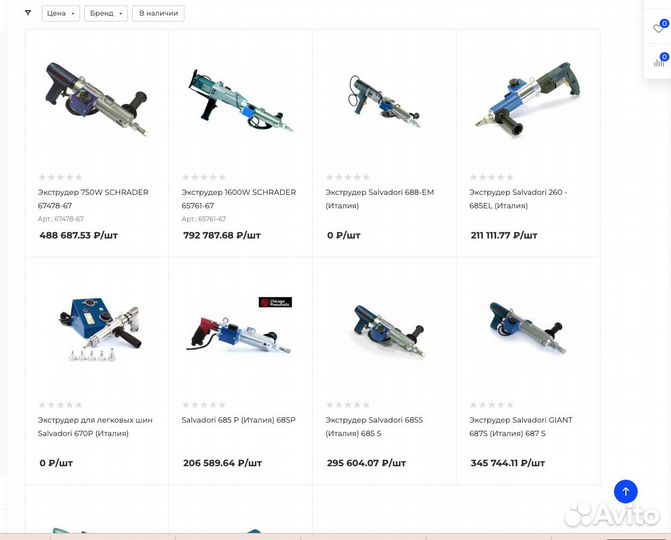Open the compare chart icon

659,62
